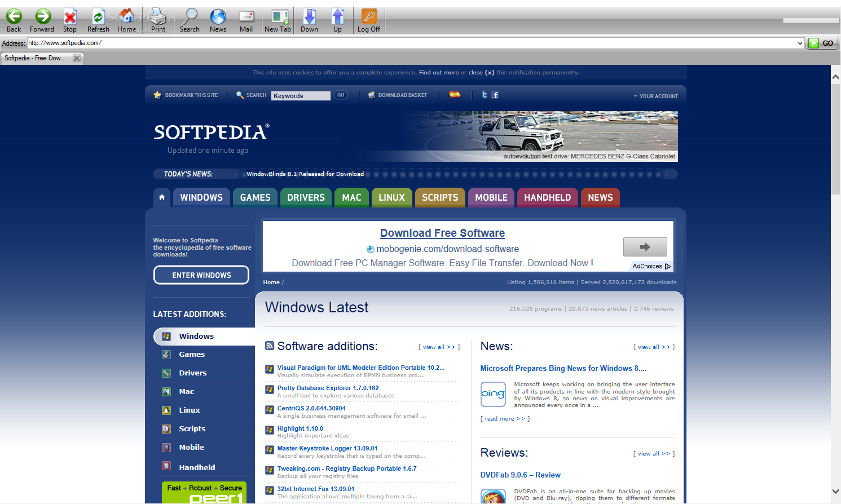Click the Software additions RSS feed icon
The width and height of the screenshot is (841, 504).
point(270,346)
